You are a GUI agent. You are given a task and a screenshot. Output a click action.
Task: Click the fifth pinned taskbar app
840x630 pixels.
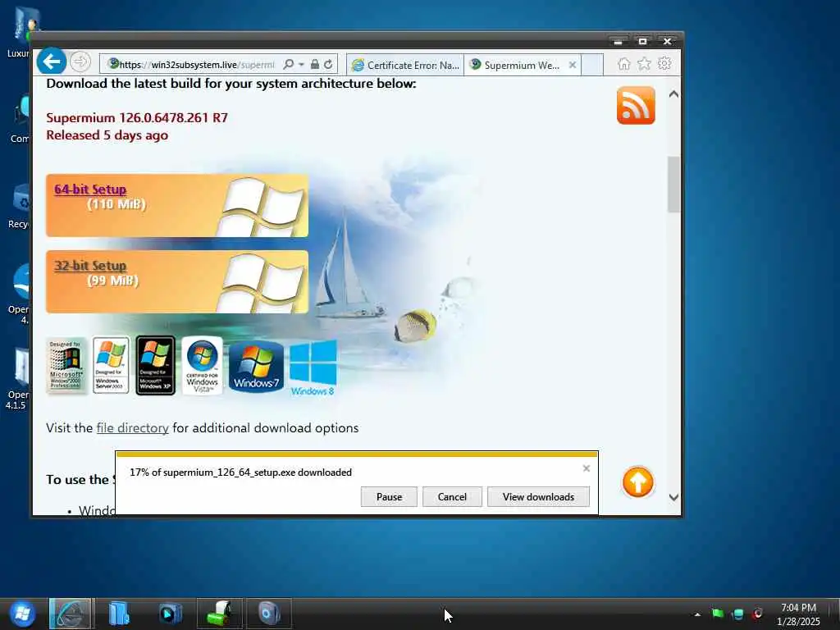point(268,613)
